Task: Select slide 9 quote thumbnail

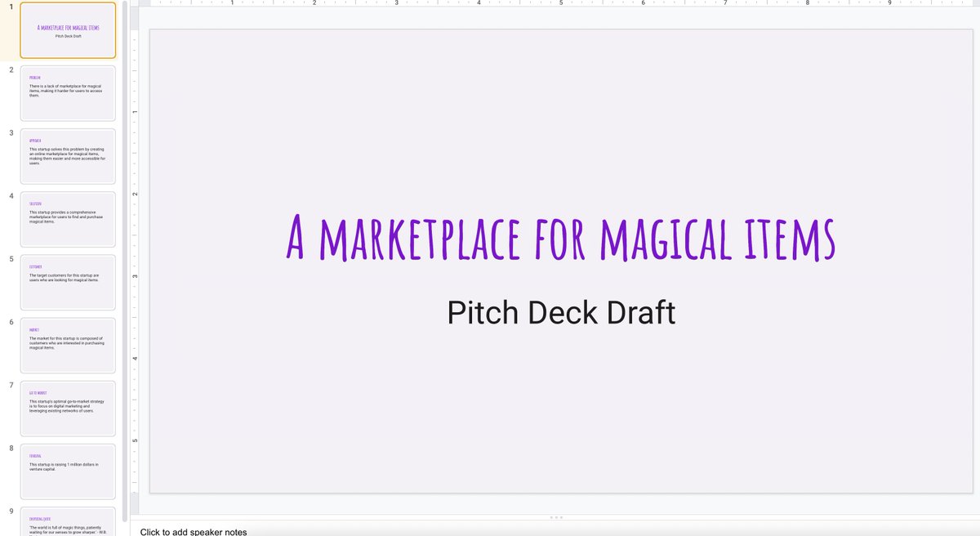Action: point(68,521)
